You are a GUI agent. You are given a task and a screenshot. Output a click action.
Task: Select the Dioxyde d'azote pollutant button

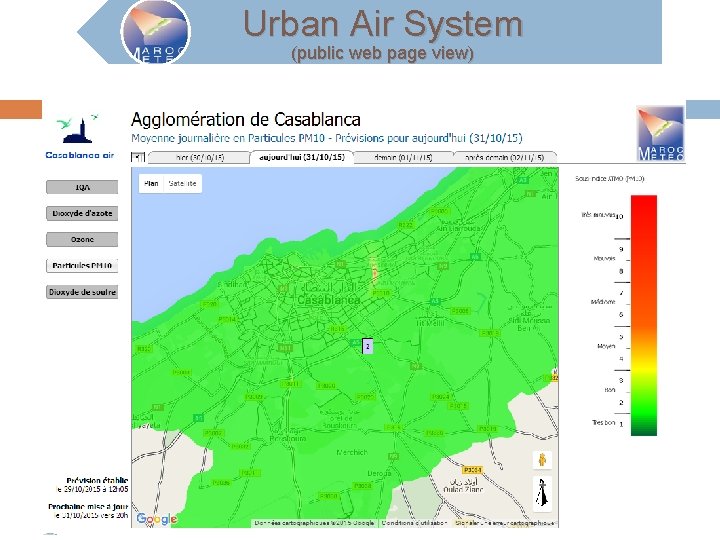pos(82,214)
